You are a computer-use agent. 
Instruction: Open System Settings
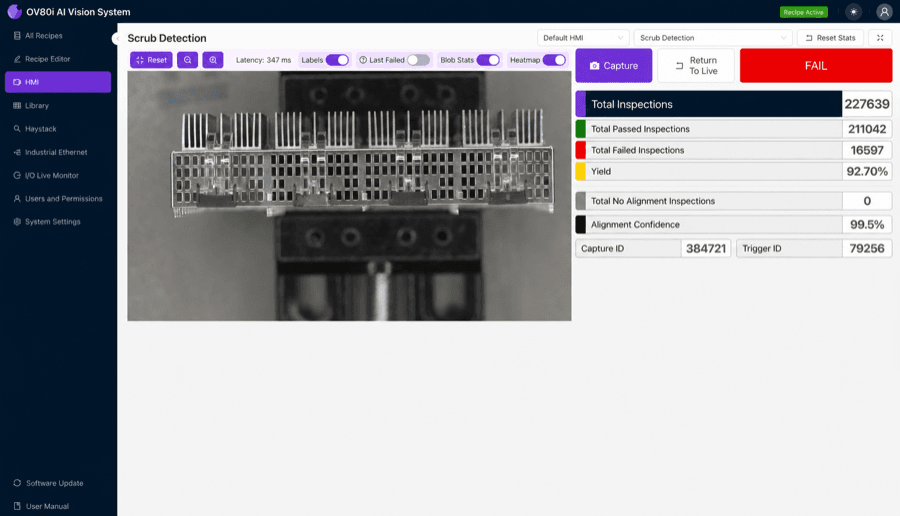pyautogui.click(x=57, y=222)
